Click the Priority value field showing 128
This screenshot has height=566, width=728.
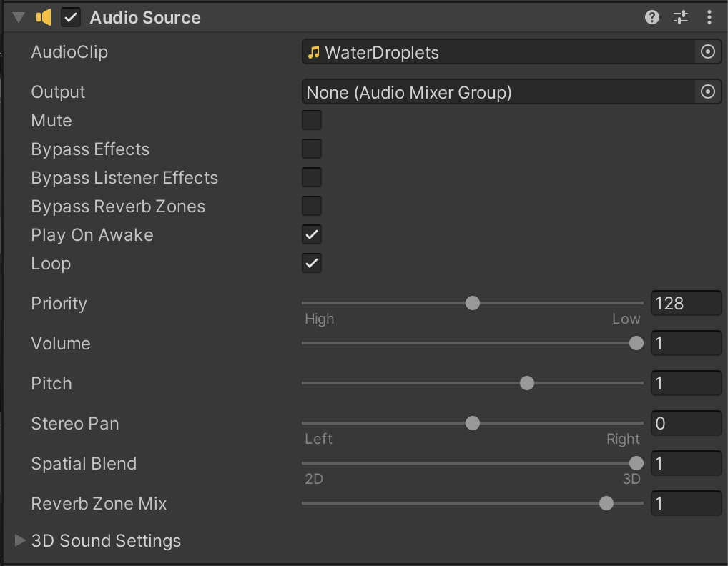(x=685, y=304)
